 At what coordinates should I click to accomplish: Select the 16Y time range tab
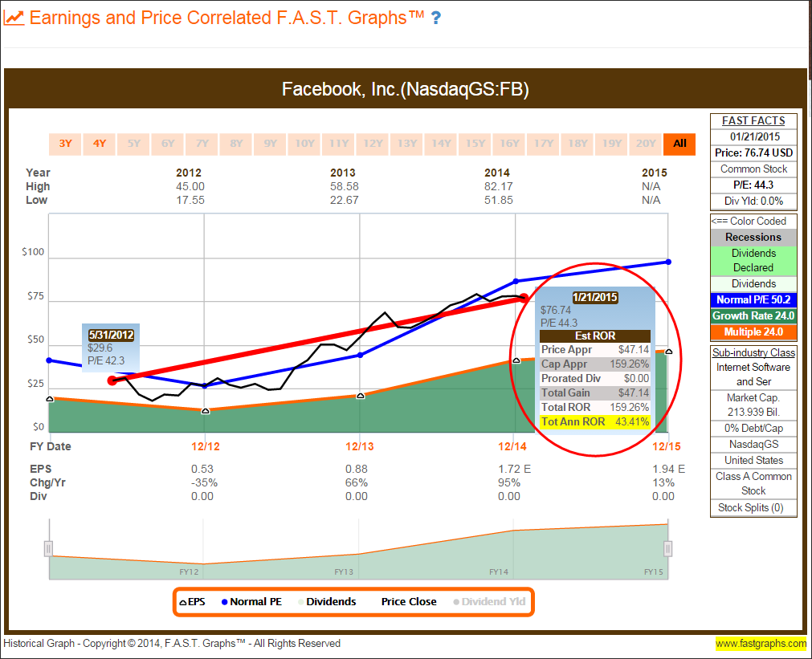coord(509,144)
